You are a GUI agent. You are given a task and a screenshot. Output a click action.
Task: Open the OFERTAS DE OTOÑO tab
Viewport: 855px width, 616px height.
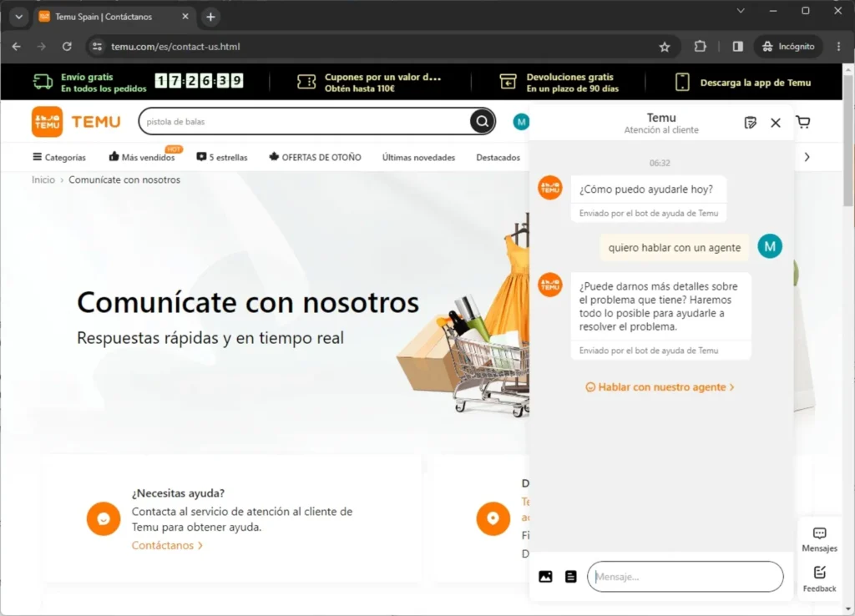[316, 157]
